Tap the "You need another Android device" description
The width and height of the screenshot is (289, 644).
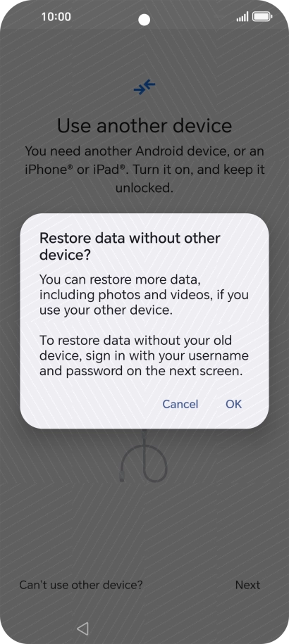pos(144,170)
